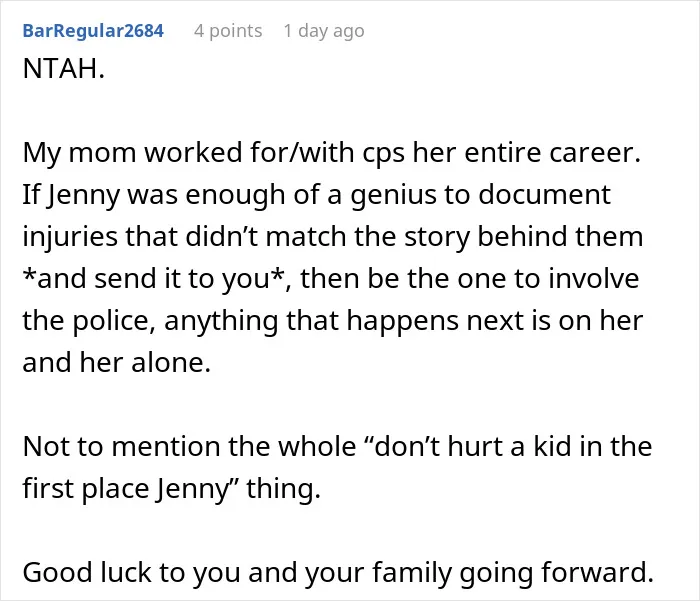Click the phrase '*and send it to you*'

pos(154,279)
